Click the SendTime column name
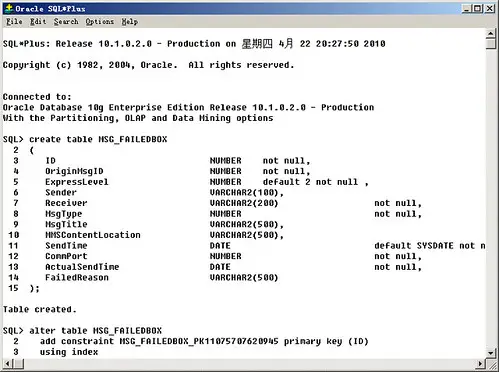Screen dimensions: 499x372 66,246
